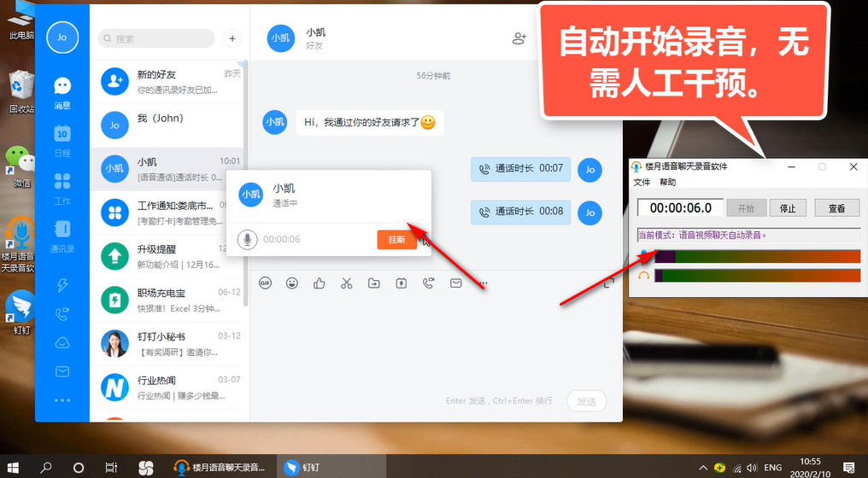The width and height of the screenshot is (868, 478).
Task: Click the 发送 send button
Action: pos(587,401)
